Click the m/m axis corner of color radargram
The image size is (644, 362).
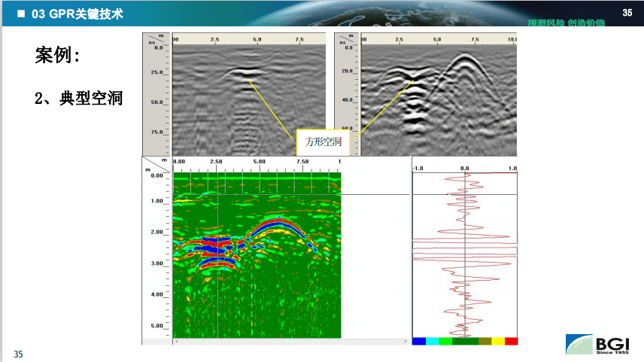coord(156,165)
